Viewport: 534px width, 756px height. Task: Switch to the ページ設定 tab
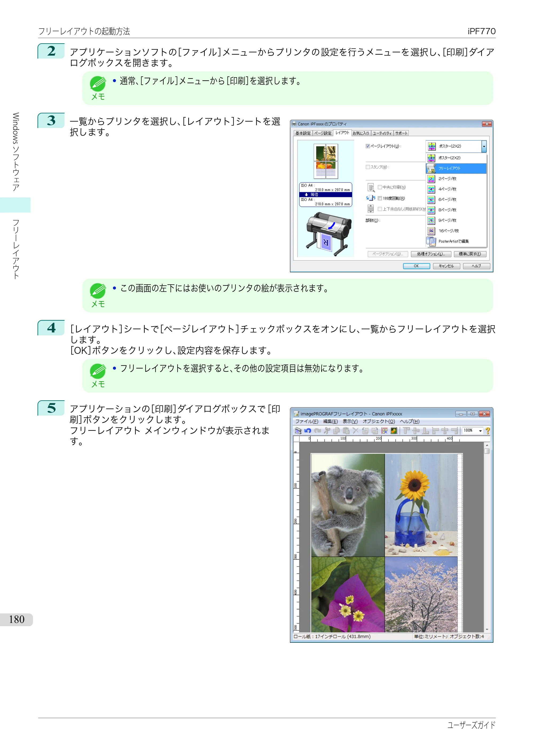coord(323,133)
